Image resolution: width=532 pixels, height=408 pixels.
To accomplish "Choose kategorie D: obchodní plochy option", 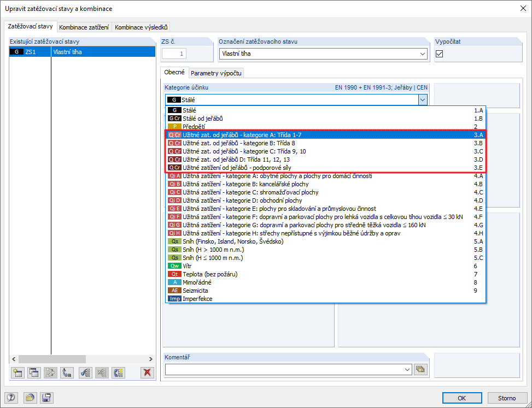I will (326, 200).
